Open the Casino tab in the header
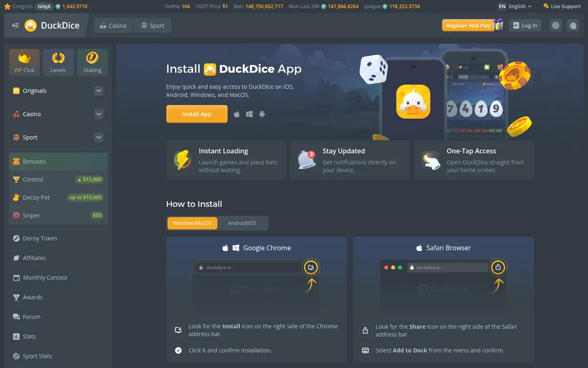 [x=113, y=25]
